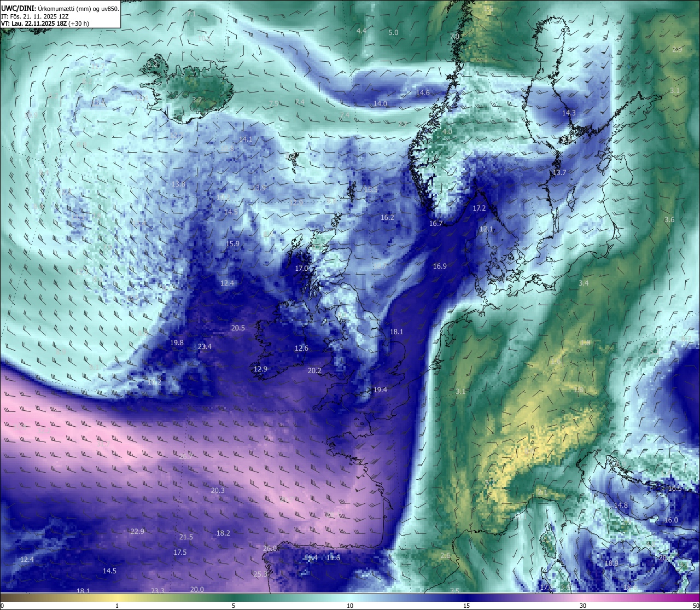Click the 25.3 value label

point(260,574)
